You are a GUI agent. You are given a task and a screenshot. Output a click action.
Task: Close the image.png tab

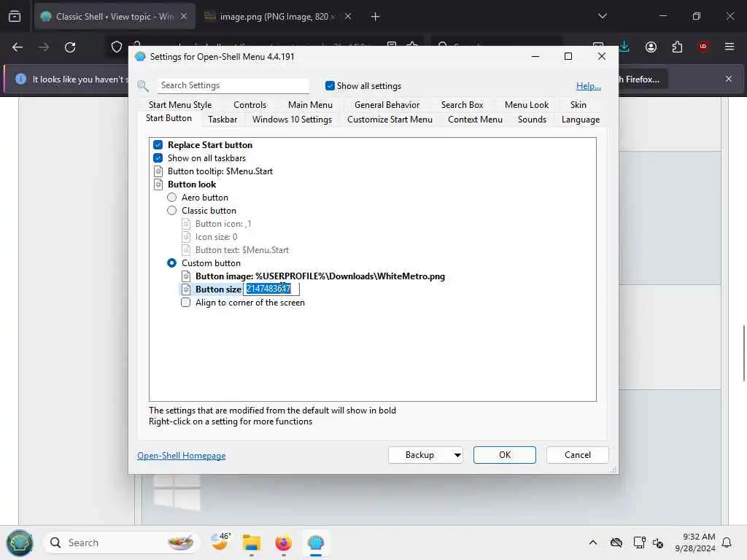348,16
